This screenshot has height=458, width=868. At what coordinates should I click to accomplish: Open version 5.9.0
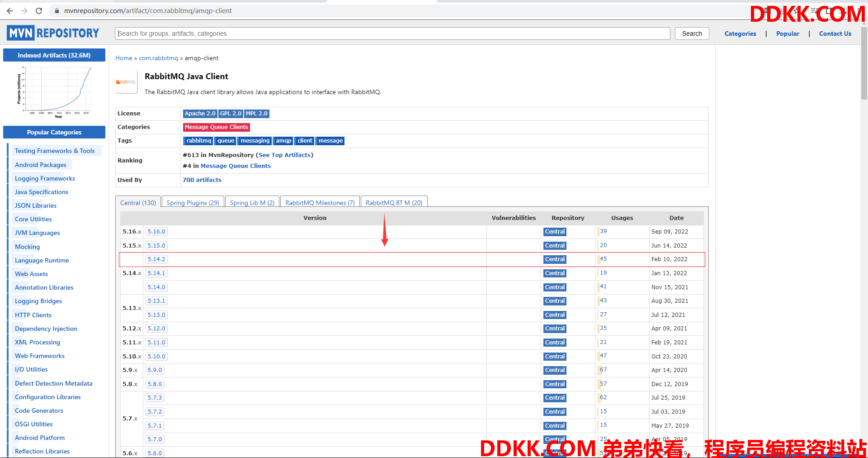tap(155, 370)
